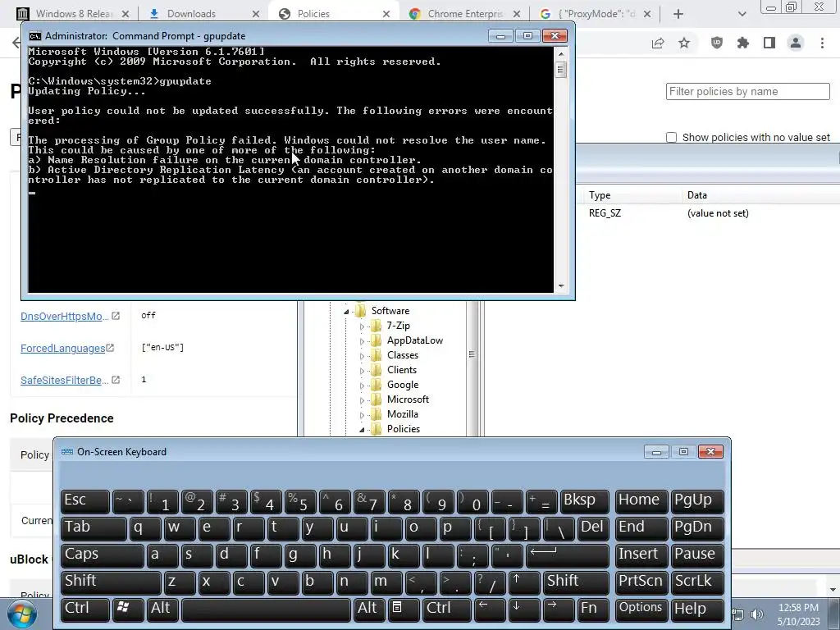Check Show policies with no value set
Image resolution: width=840 pixels, height=630 pixels.
click(671, 137)
